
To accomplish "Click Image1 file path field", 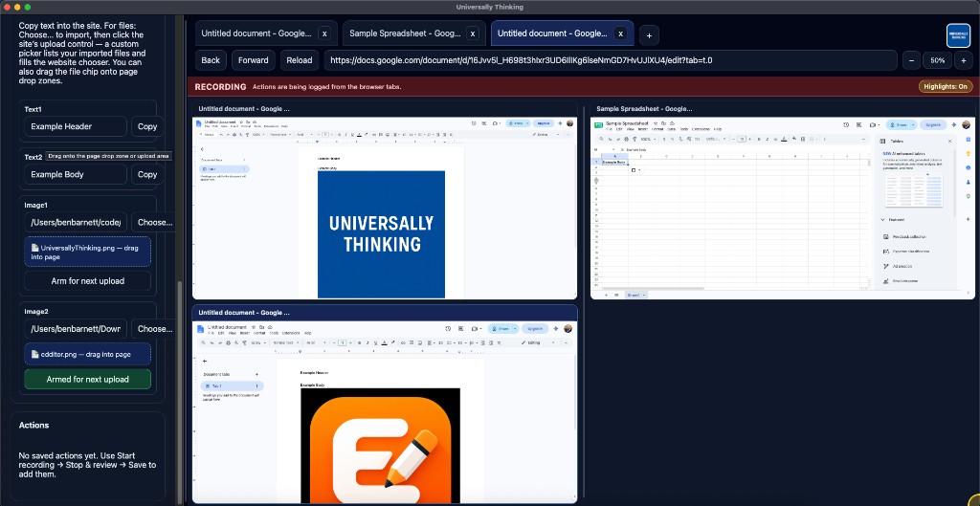I will [x=76, y=222].
